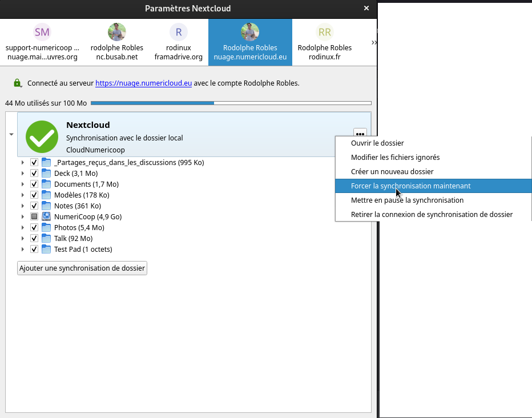Switch to the nc.busab.net account tab label
This screenshot has height=418, width=532.
click(116, 57)
